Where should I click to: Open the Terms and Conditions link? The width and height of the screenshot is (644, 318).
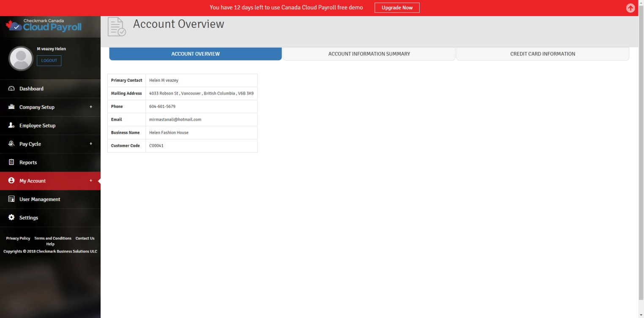coord(53,238)
